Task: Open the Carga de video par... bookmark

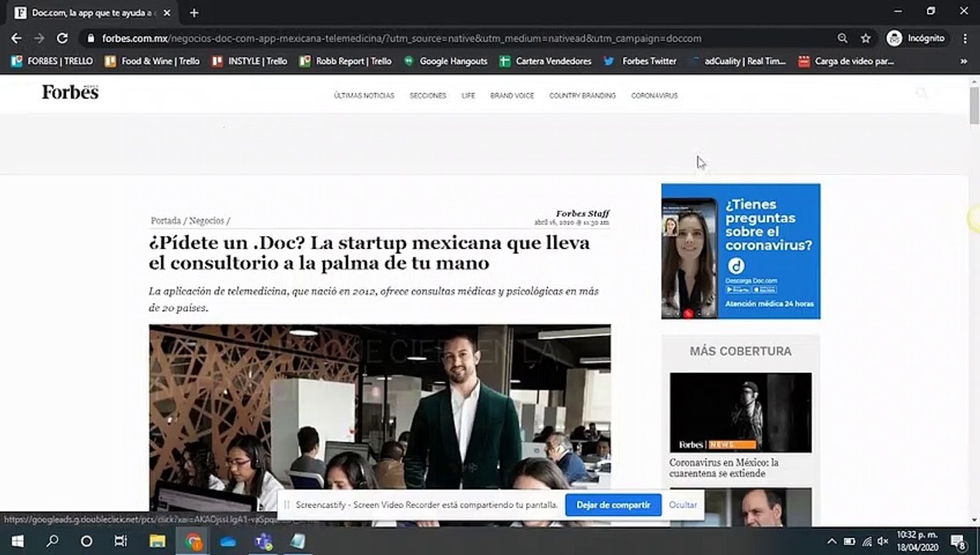Action: tap(846, 61)
